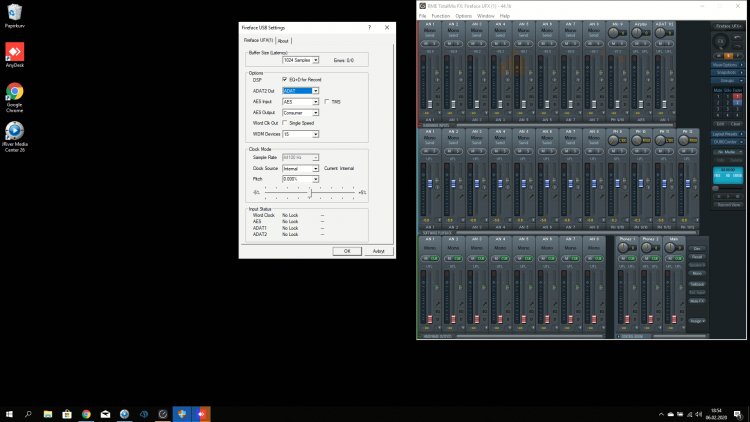750x422 pixels.
Task: Click the DURec play button
Action: [728, 196]
